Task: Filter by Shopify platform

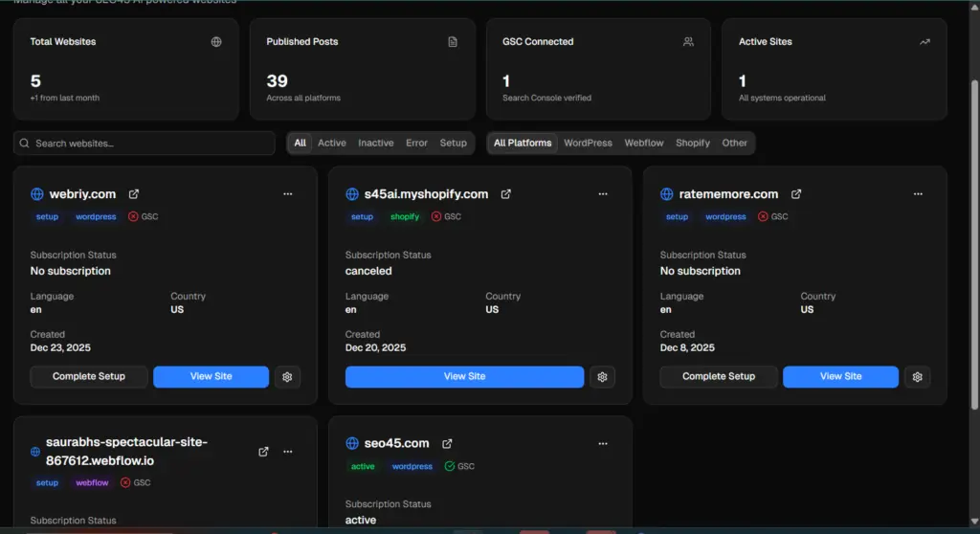Action: (x=693, y=144)
